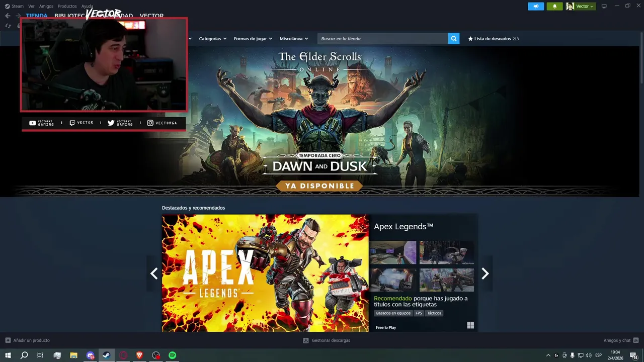Click the ESP language indicator

point(598,355)
